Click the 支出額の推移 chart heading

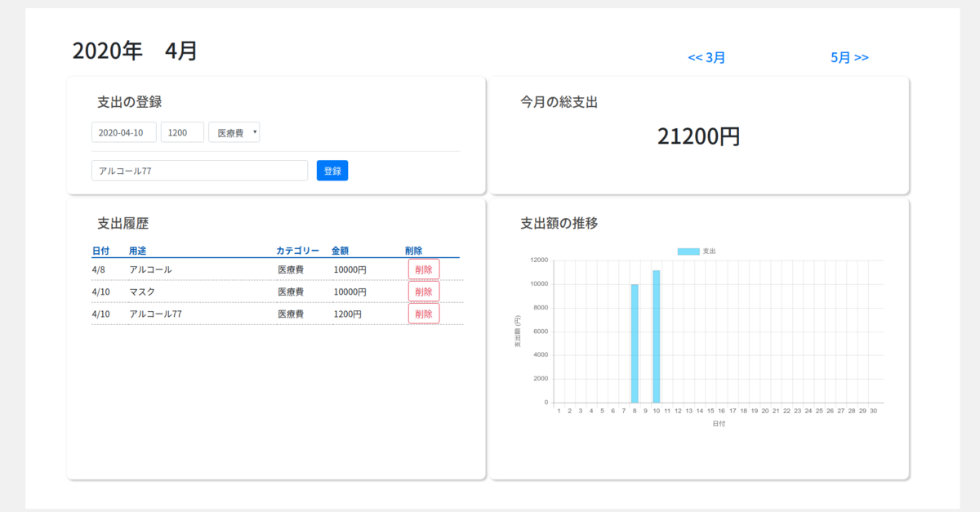coord(559,223)
